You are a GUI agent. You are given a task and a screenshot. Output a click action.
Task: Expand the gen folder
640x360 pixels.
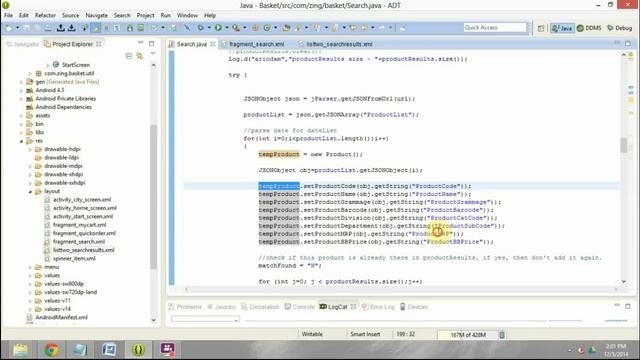coord(22,82)
